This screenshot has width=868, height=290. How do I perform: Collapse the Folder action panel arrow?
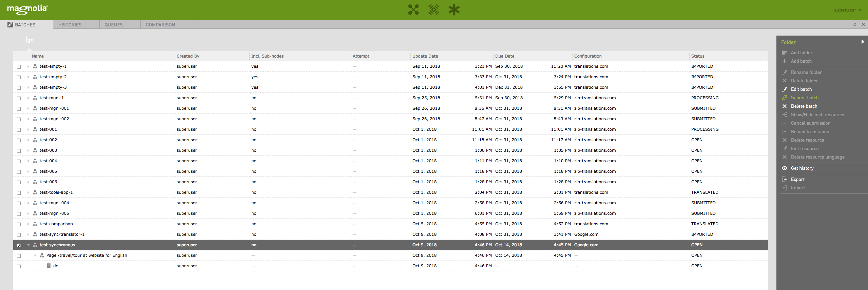[x=863, y=42]
